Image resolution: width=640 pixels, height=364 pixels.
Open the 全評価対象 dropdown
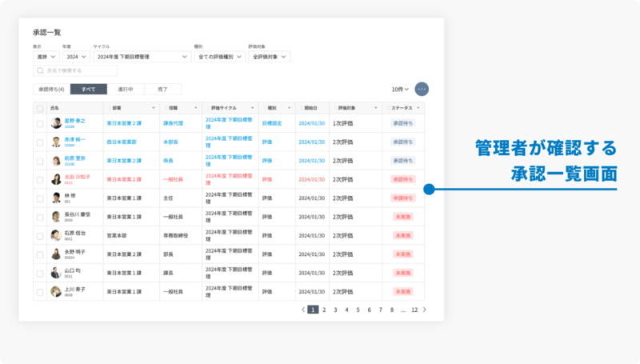(269, 57)
